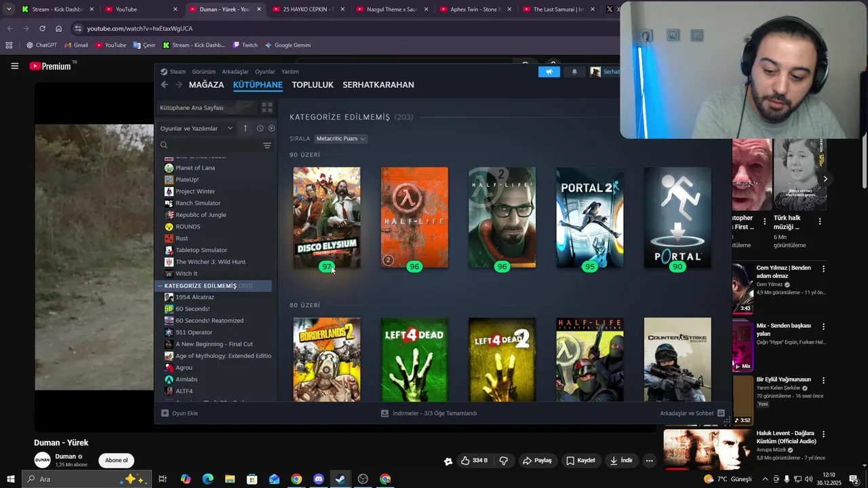The width and height of the screenshot is (868, 488).
Task: Switch to the MAĞAZA tab
Action: (x=206, y=85)
